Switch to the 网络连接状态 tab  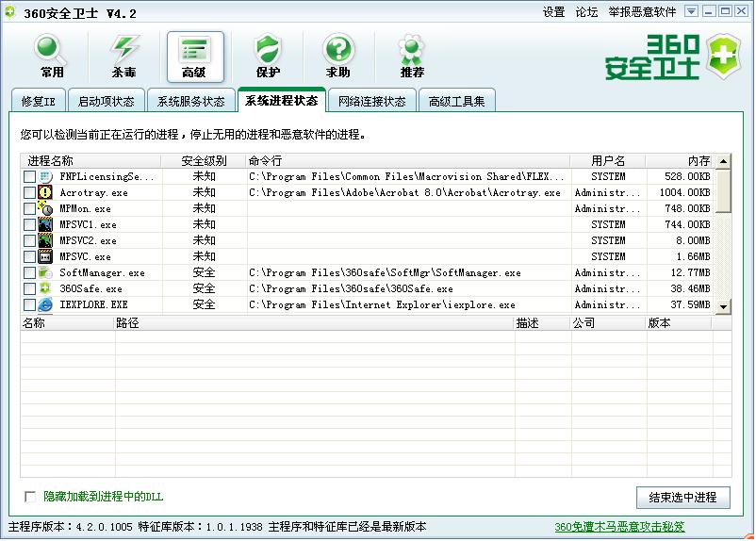pyautogui.click(x=371, y=102)
